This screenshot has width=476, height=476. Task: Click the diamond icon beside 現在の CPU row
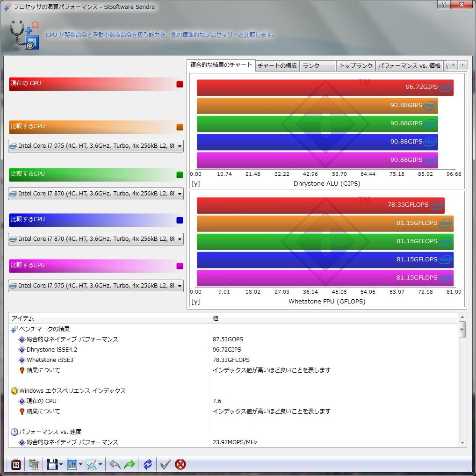pos(22,401)
